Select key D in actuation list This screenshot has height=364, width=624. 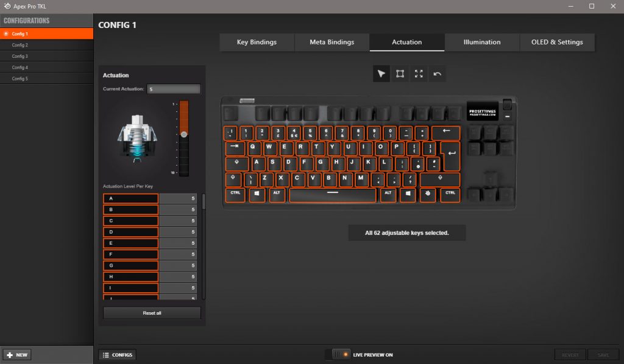tap(130, 232)
